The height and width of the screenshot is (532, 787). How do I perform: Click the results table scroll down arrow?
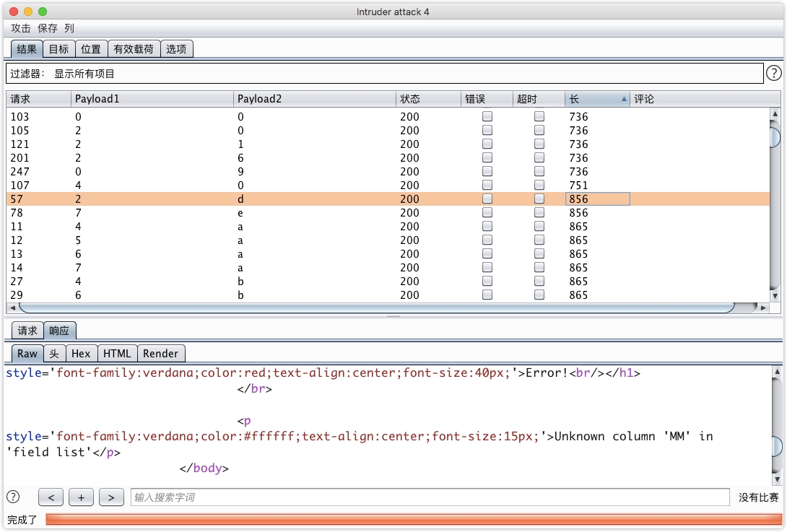point(775,295)
